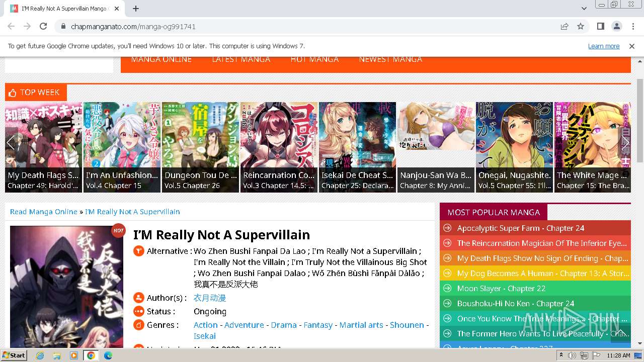Open Dungeon Tou De manga cover

[x=200, y=147]
